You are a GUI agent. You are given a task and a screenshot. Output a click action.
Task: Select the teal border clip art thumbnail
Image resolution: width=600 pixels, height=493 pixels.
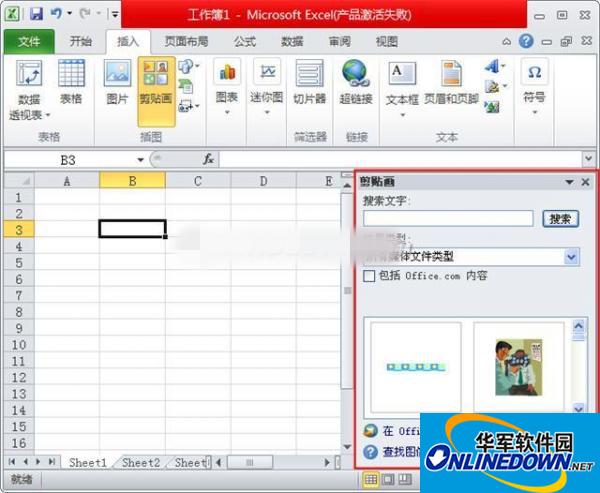tap(416, 367)
